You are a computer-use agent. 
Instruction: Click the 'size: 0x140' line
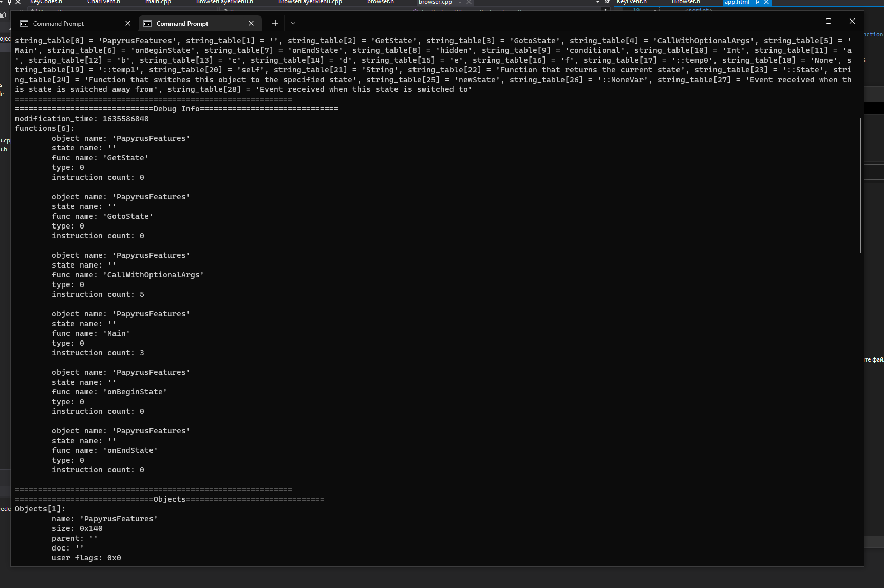[77, 528]
